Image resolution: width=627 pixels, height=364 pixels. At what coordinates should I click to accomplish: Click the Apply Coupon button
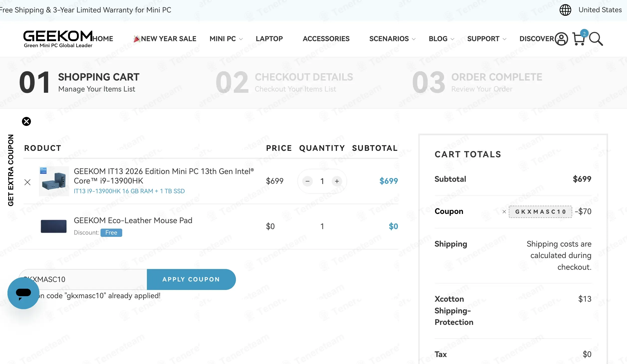[x=191, y=279]
